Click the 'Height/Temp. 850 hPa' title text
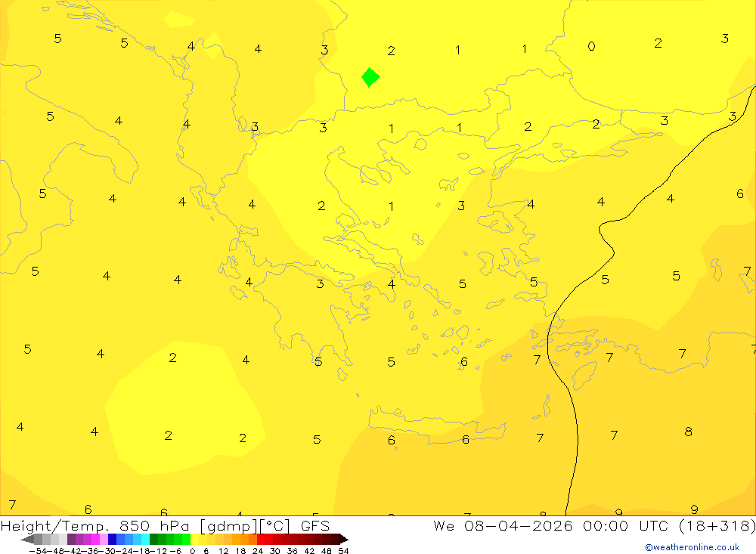The image size is (756, 554). [x=96, y=525]
